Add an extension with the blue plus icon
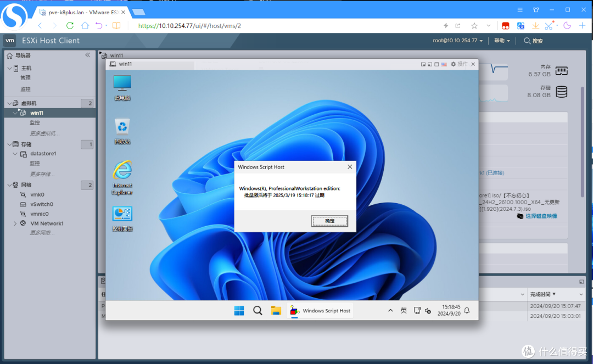 pos(582,25)
